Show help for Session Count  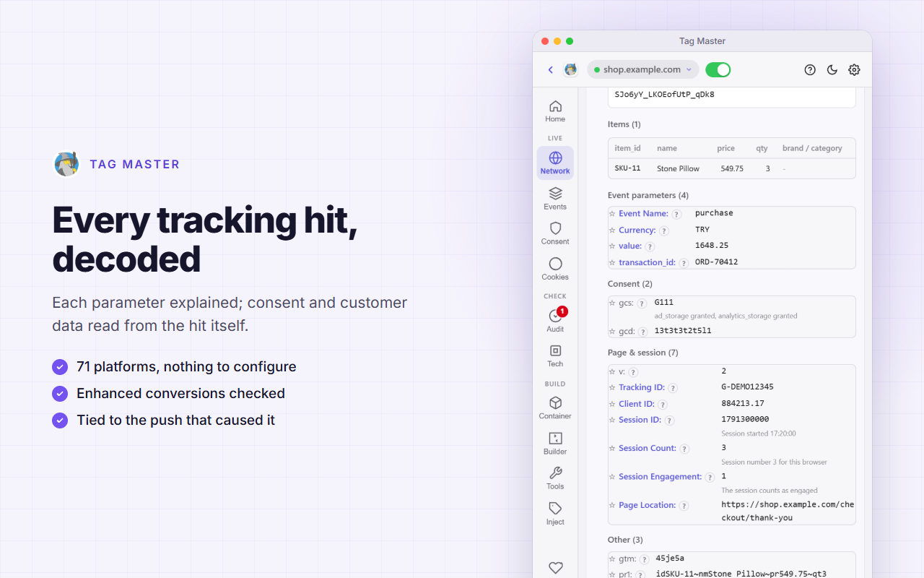(684, 449)
